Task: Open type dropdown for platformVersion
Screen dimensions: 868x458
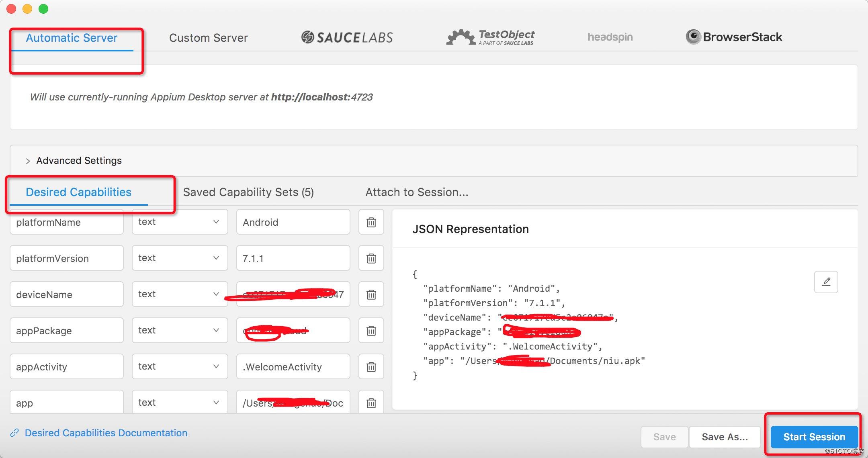Action: coord(180,258)
